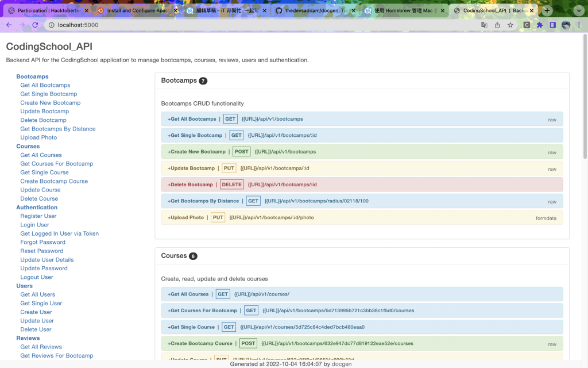Expand the +Upload Photo PUT row
The width and height of the screenshot is (588, 368).
(x=362, y=217)
